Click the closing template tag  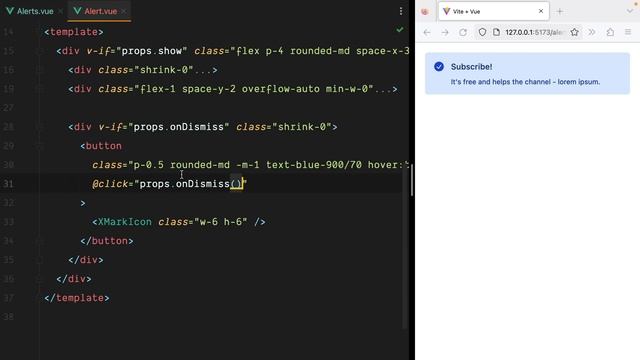[77, 298]
